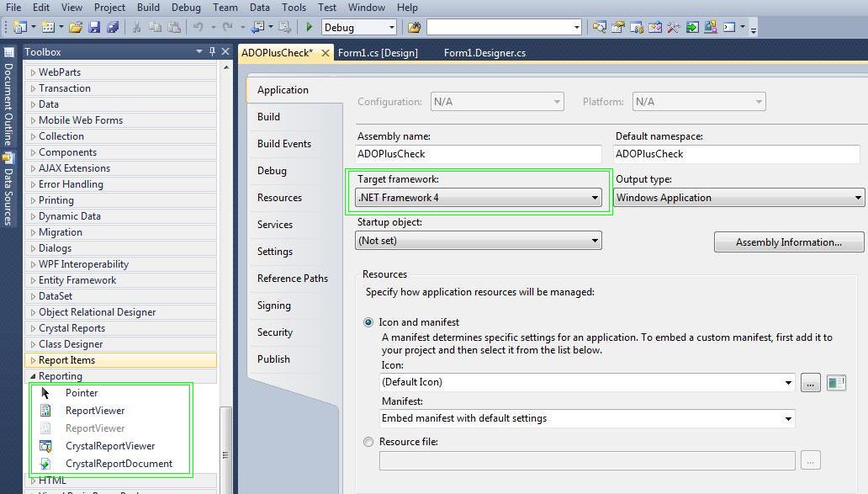Click the Copy icon in toolbar
The width and height of the screenshot is (868, 494).
(x=156, y=27)
